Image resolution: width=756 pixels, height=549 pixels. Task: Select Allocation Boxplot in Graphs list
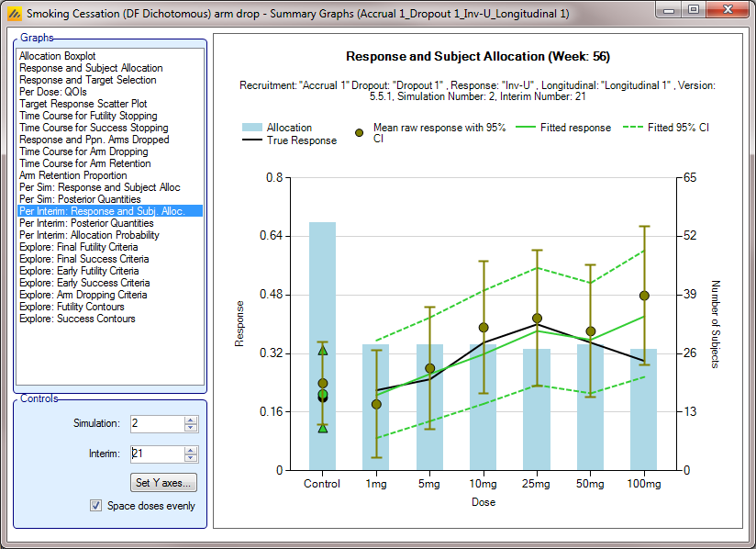[57, 56]
